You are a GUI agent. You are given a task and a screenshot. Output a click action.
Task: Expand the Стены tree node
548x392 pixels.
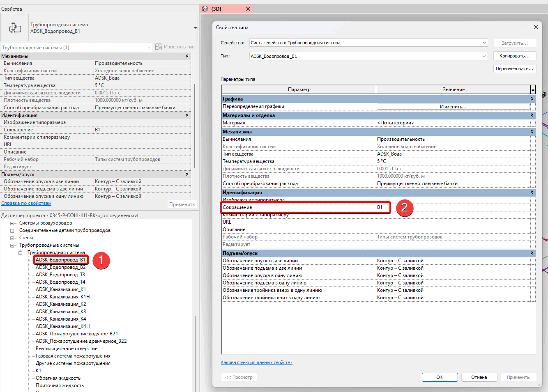[x=12, y=238]
